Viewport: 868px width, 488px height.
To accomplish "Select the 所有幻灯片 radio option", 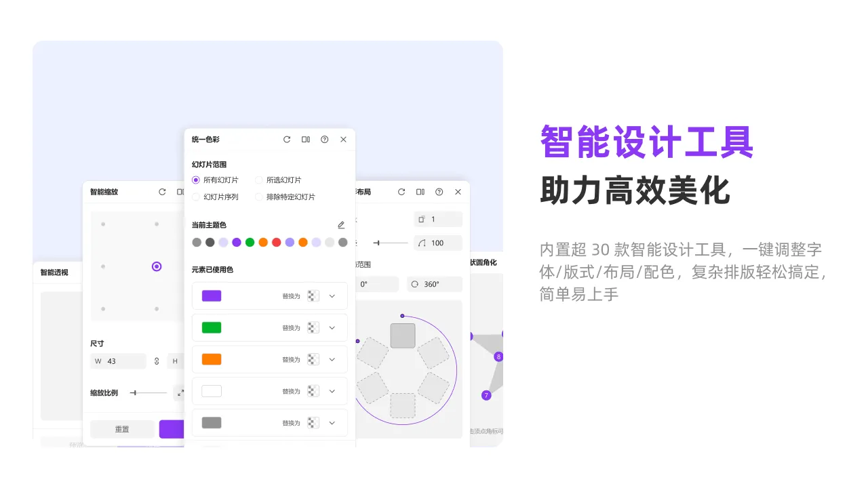I will [x=196, y=180].
